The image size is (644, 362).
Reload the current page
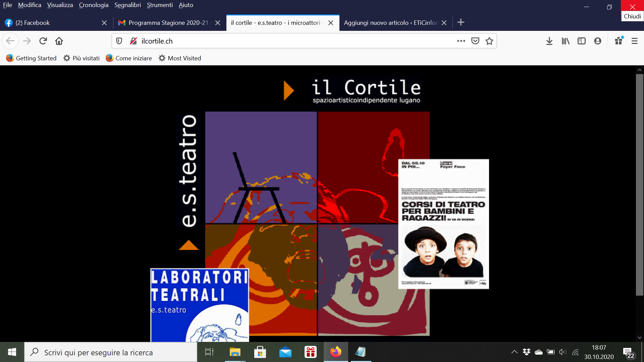43,41
